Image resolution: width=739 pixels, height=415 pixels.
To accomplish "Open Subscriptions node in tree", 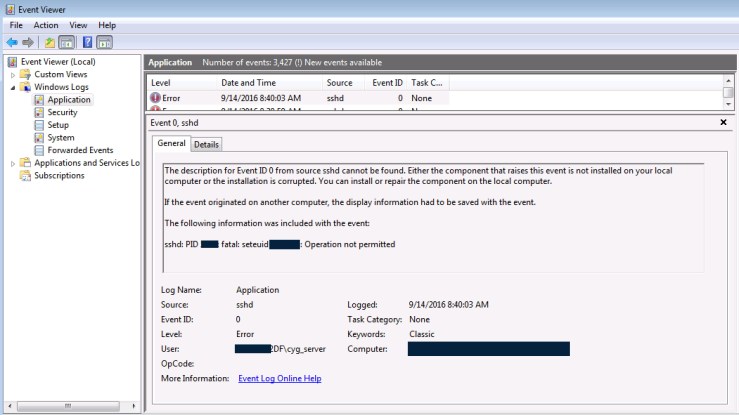I will pos(59,176).
